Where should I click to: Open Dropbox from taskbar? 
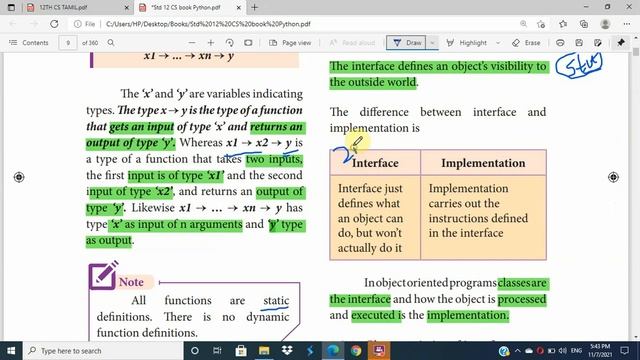(287, 351)
